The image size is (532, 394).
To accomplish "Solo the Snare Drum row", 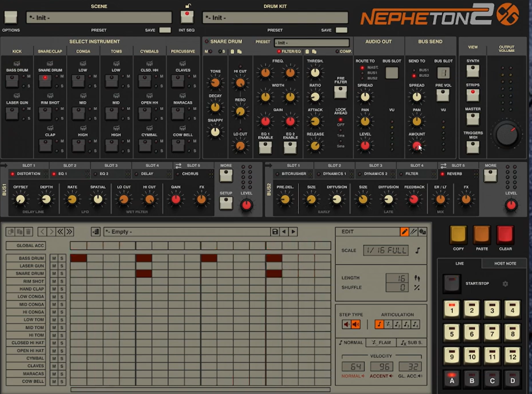I will tap(62, 273).
